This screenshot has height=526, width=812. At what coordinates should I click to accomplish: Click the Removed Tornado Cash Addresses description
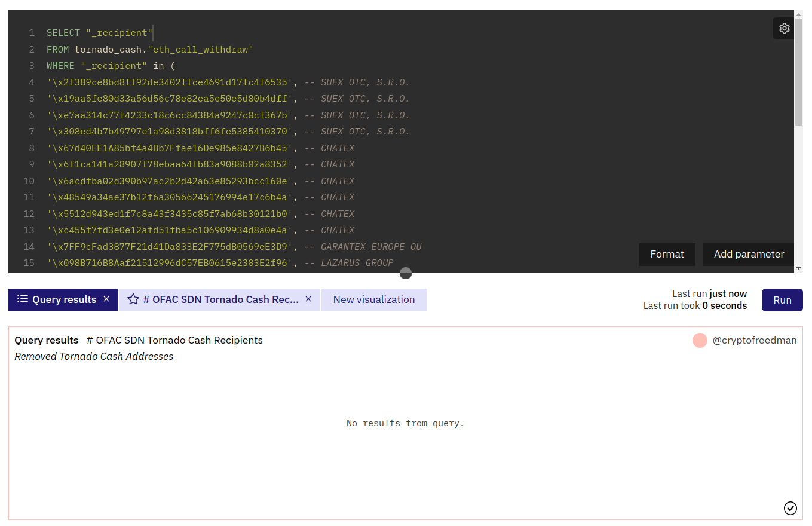[94, 356]
